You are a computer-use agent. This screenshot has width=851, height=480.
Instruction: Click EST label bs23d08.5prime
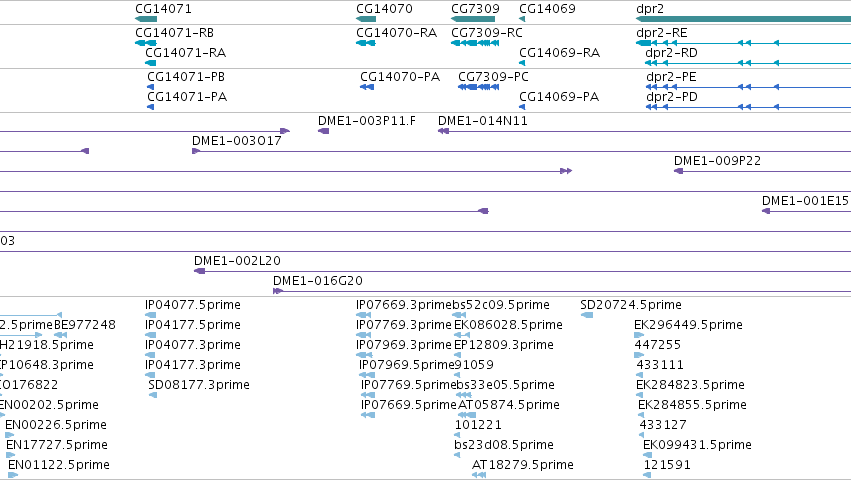(504, 445)
